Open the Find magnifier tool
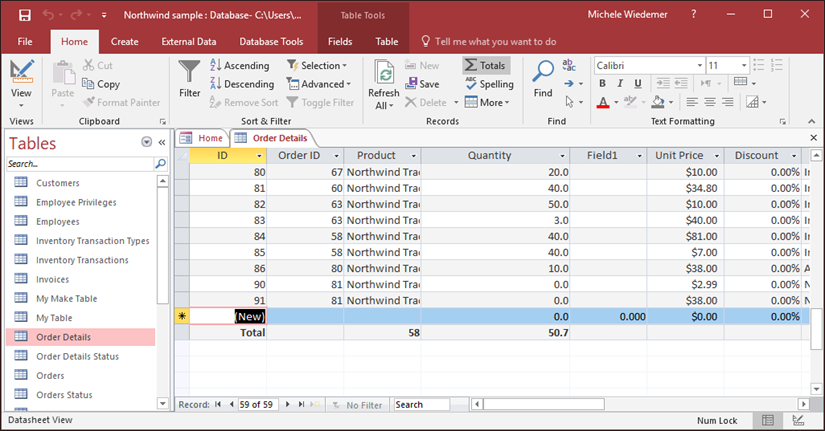The height and width of the screenshot is (431, 825). [543, 71]
